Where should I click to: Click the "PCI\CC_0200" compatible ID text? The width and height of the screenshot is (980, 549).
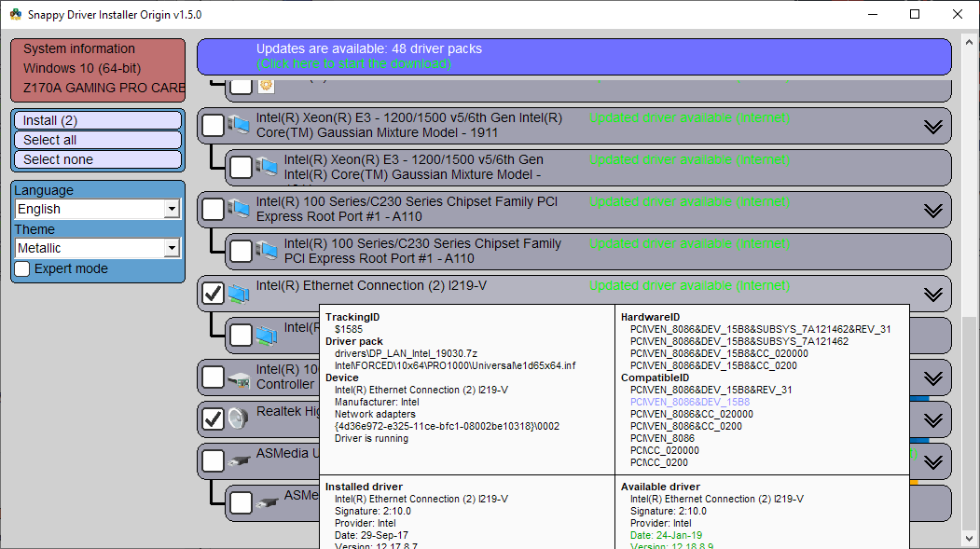(658, 463)
